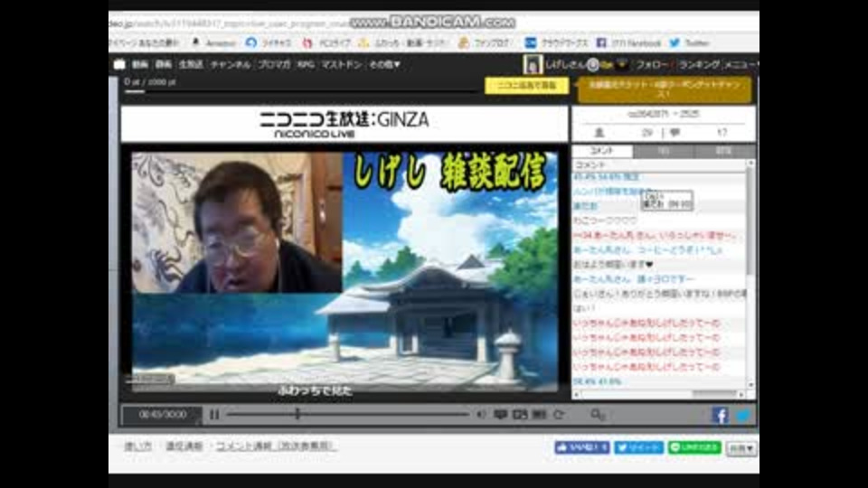This screenshot has width=868, height=488.
Task: Click the green LINEで送る button
Action: (694, 447)
